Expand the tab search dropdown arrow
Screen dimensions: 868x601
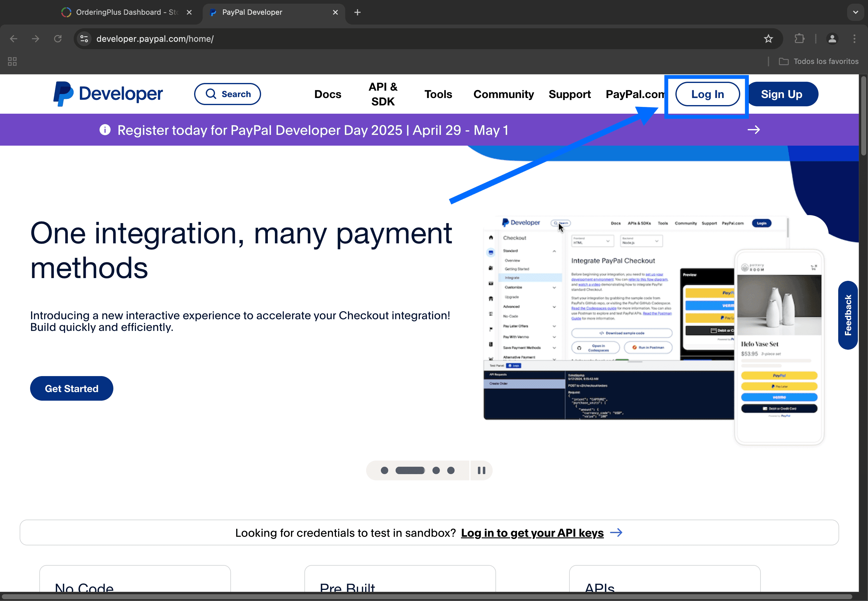[x=855, y=12]
